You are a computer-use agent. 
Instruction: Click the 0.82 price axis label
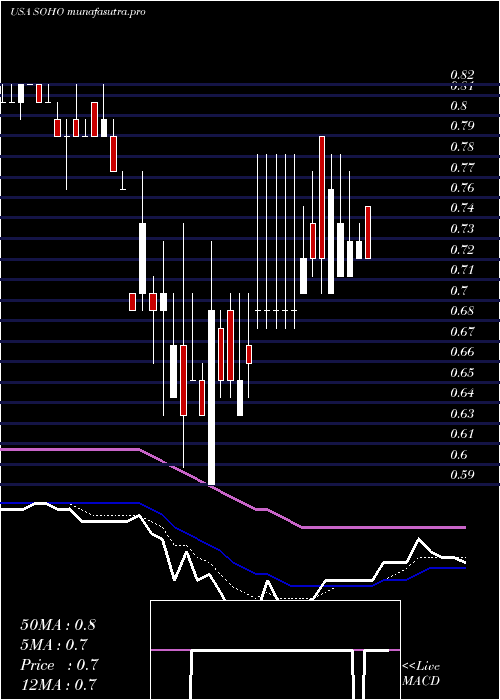(462, 75)
